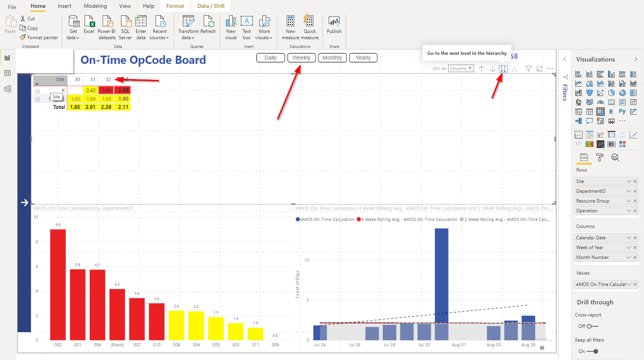Open the File menu
Viewport: 644px width, 360px height.
pyautogui.click(x=12, y=7)
